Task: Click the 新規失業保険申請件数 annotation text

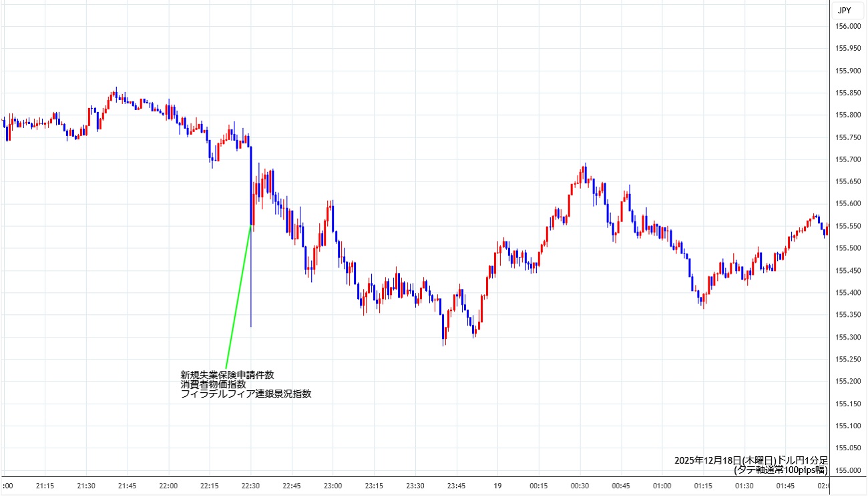Action: tap(227, 375)
